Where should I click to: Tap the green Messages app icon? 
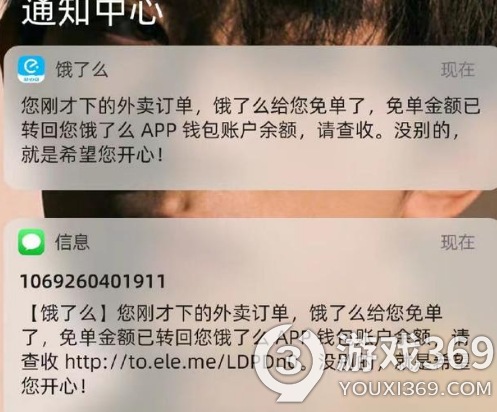click(31, 242)
